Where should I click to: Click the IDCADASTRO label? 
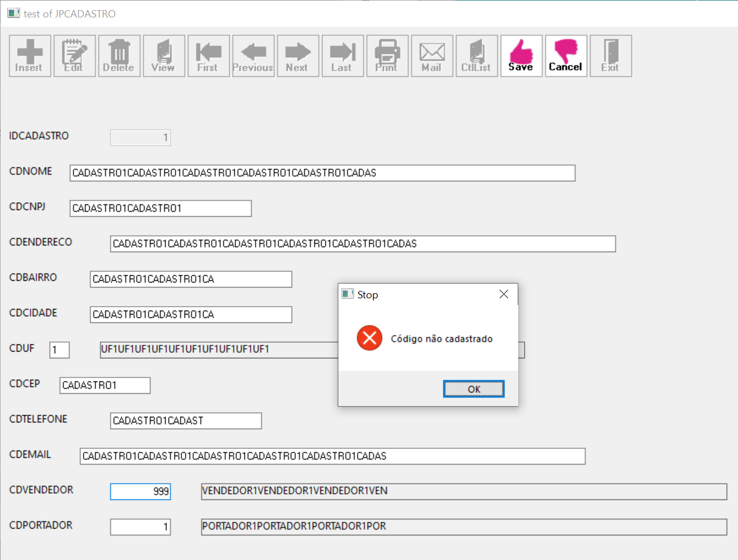[39, 136]
